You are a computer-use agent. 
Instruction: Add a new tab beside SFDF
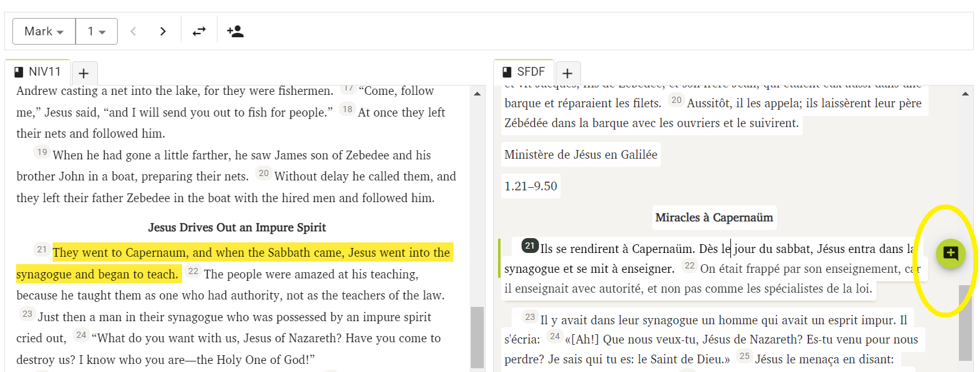tap(567, 73)
